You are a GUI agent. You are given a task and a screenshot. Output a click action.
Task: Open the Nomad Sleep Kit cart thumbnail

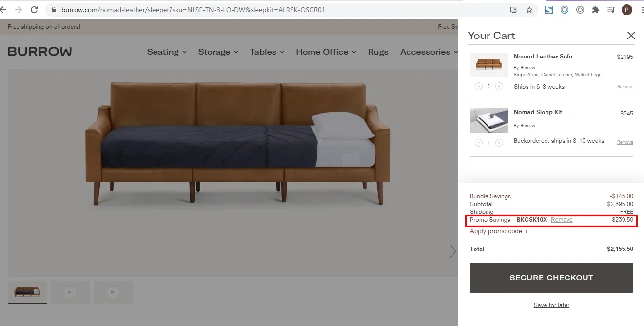(488, 120)
